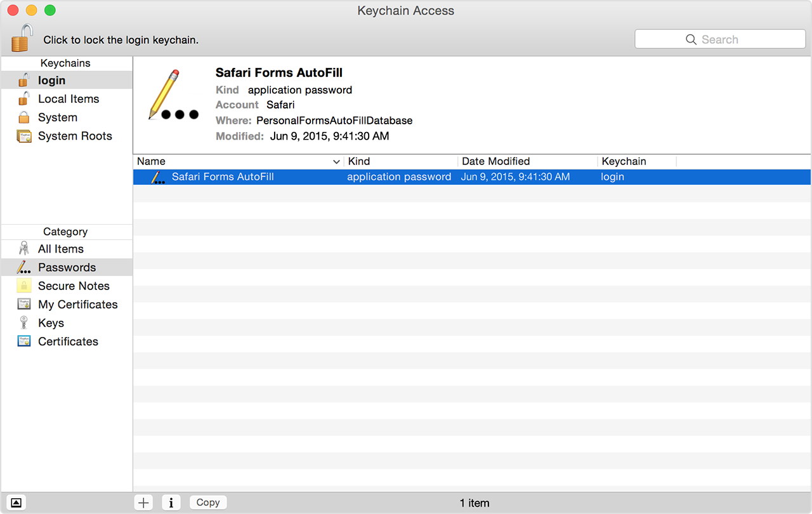Screen dimensions: 812x514
Task: Click the login keychain unlocked padlock icon
Action: [x=23, y=80]
